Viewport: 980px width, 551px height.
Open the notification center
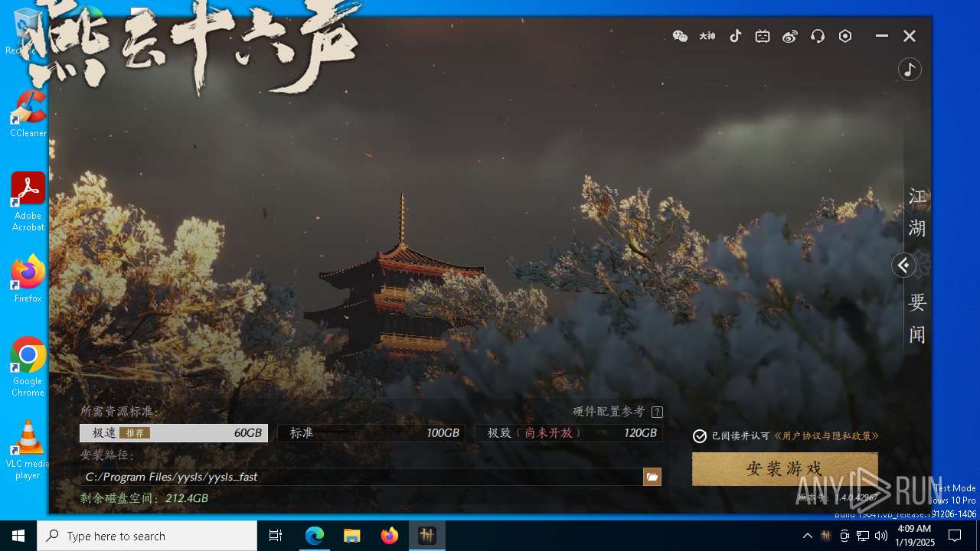point(955,536)
